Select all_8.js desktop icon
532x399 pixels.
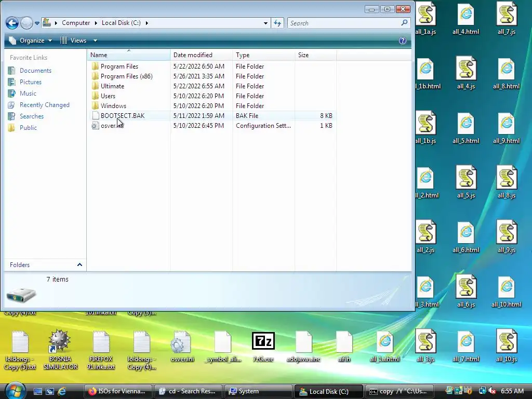tap(507, 182)
